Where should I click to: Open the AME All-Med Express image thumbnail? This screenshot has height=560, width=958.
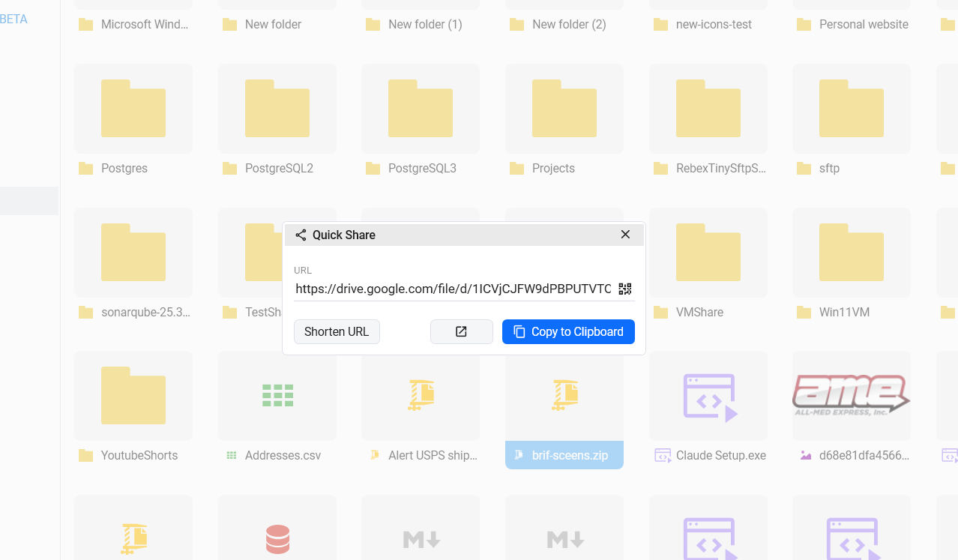[x=852, y=396]
